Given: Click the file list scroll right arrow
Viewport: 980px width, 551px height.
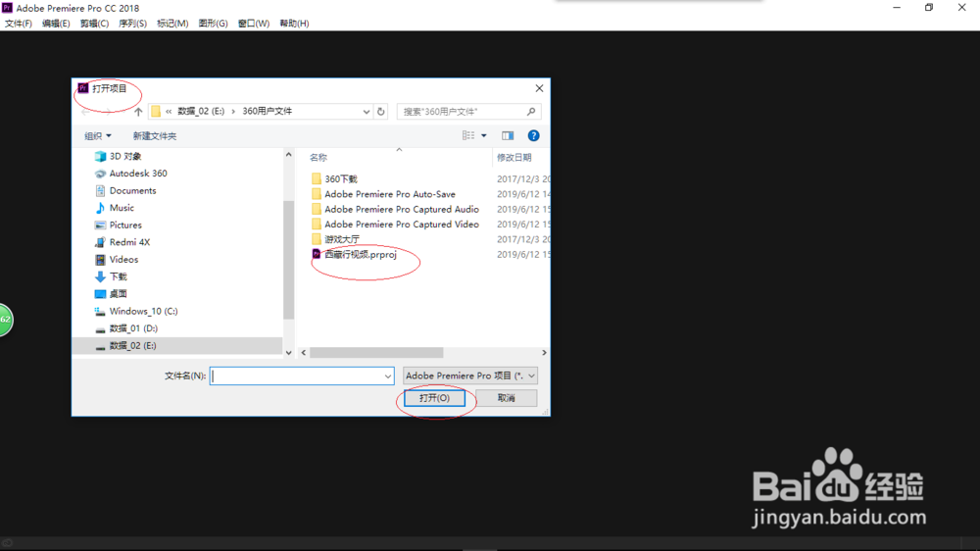Looking at the screenshot, I should [544, 353].
